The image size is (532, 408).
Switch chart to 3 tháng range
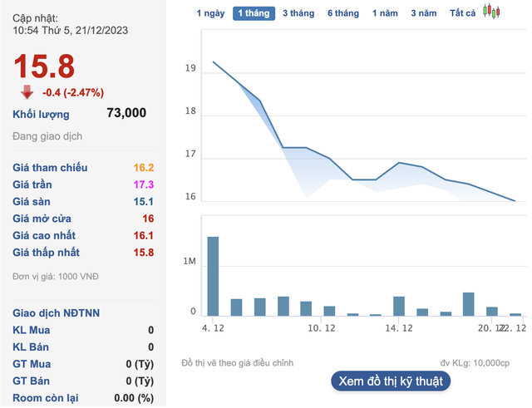coord(298,13)
